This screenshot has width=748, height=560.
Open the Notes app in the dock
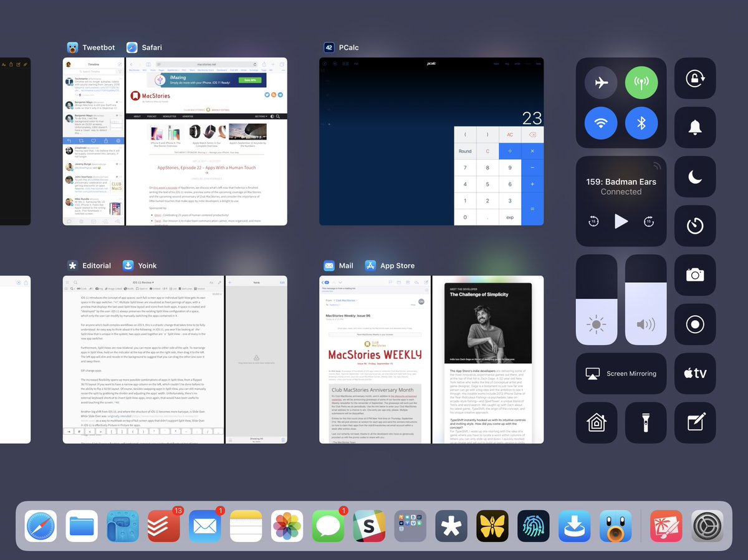tap(246, 526)
